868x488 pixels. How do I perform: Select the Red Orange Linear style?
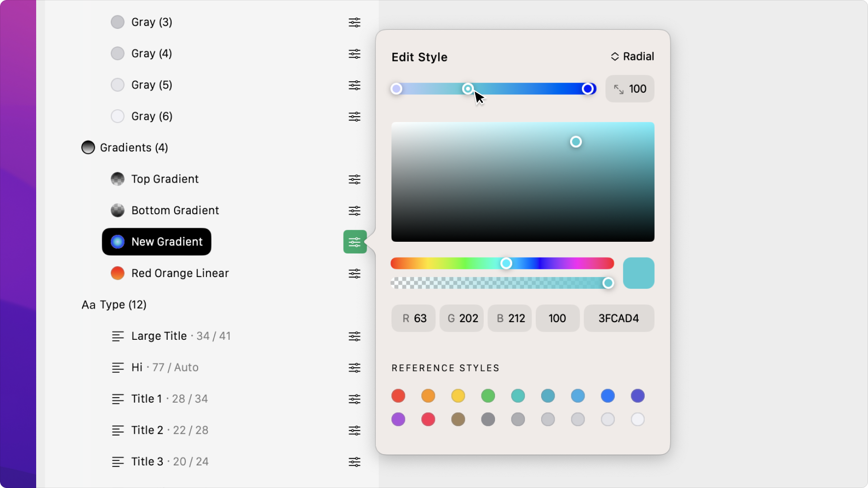click(x=179, y=273)
